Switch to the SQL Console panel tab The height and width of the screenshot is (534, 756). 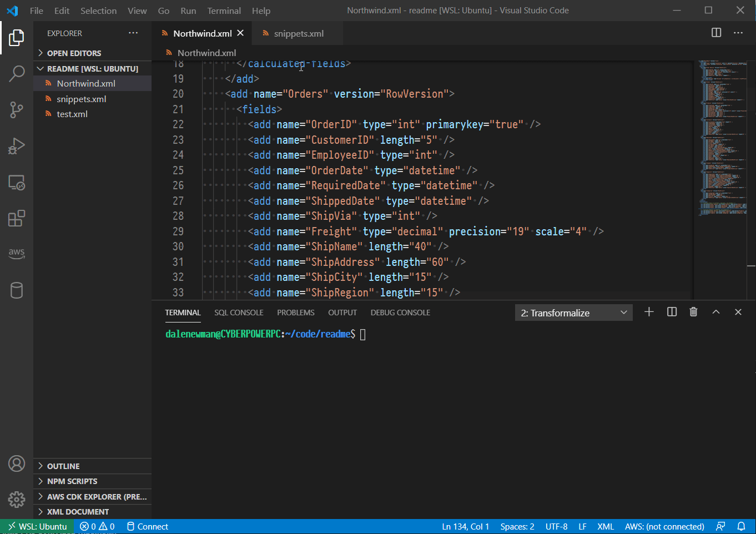pos(239,313)
